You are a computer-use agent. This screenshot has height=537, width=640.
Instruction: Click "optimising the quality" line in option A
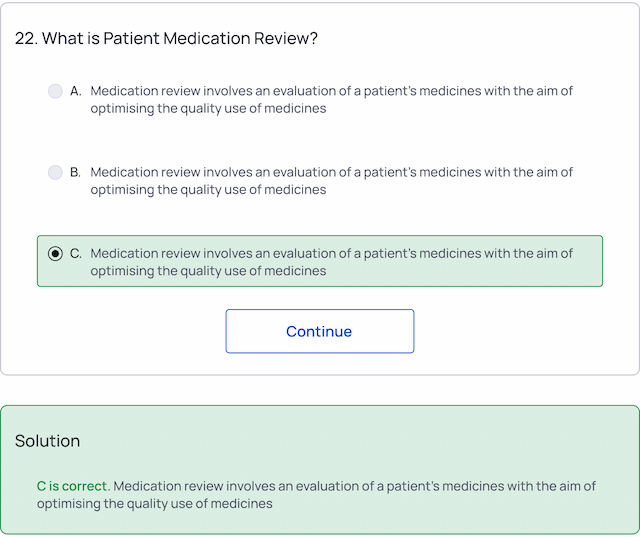(208, 108)
